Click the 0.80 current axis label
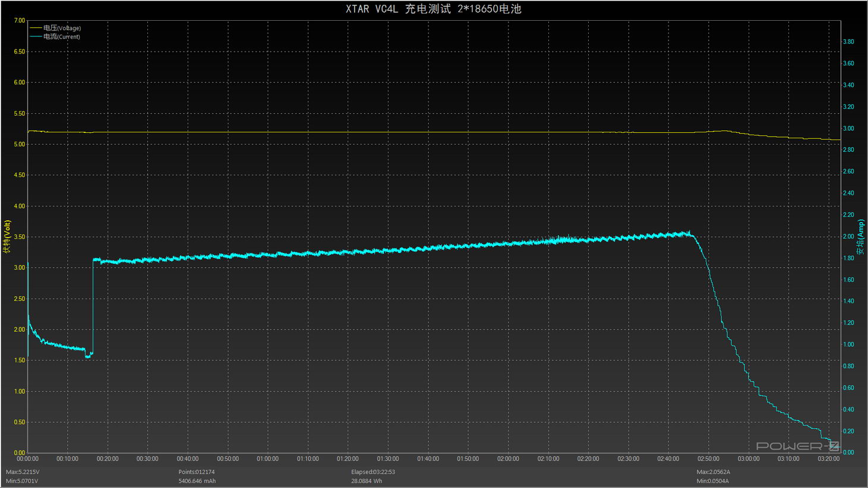The width and height of the screenshot is (868, 488). (848, 366)
